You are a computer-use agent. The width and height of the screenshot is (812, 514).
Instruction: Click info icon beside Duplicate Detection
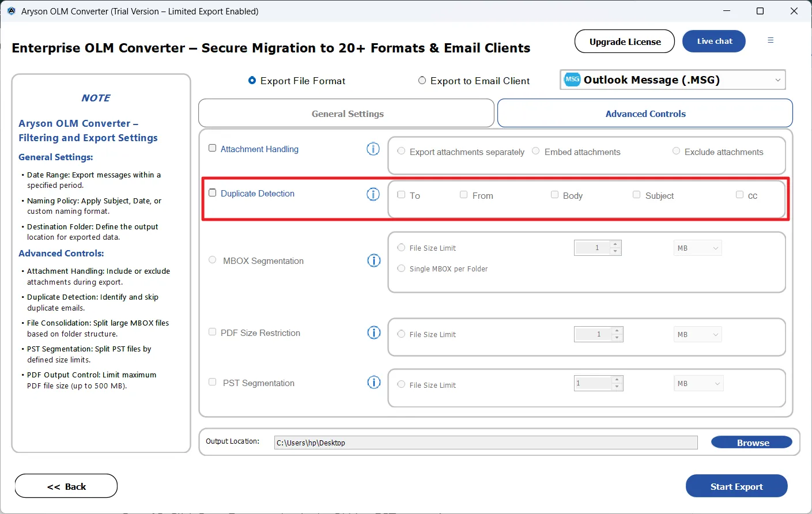tap(373, 194)
